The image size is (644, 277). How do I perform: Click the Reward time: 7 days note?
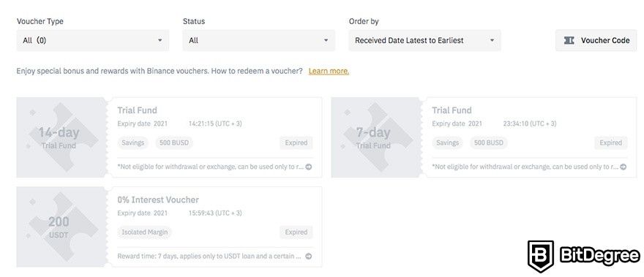pos(210,256)
